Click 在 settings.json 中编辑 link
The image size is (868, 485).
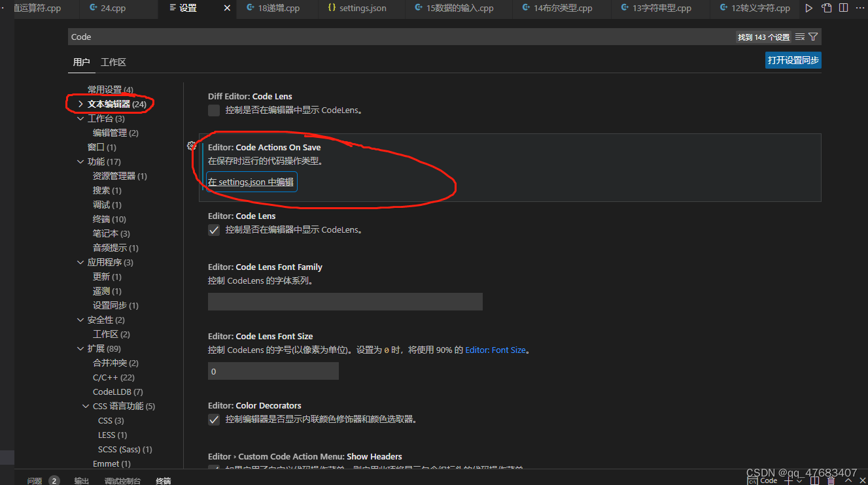(x=252, y=182)
